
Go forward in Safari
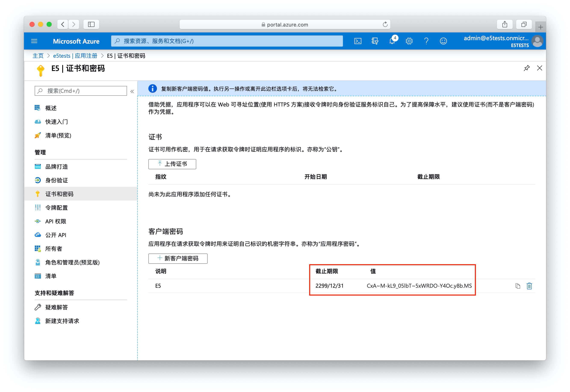pos(74,24)
